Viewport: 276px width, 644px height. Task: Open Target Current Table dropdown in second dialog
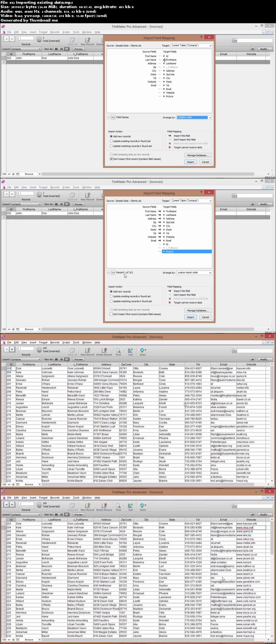point(191,201)
